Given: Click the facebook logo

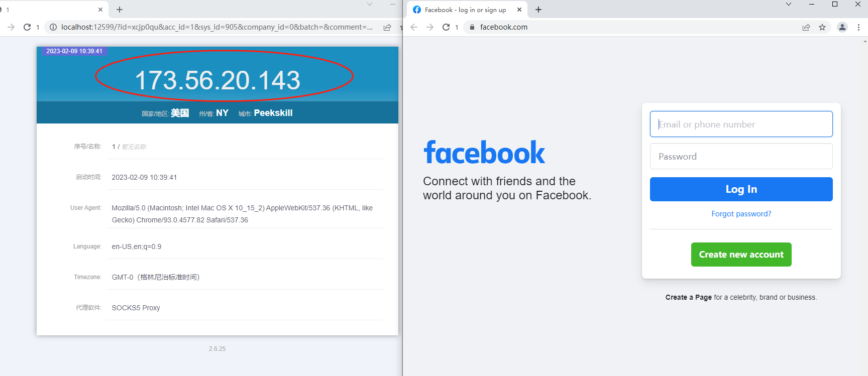Looking at the screenshot, I should (484, 153).
